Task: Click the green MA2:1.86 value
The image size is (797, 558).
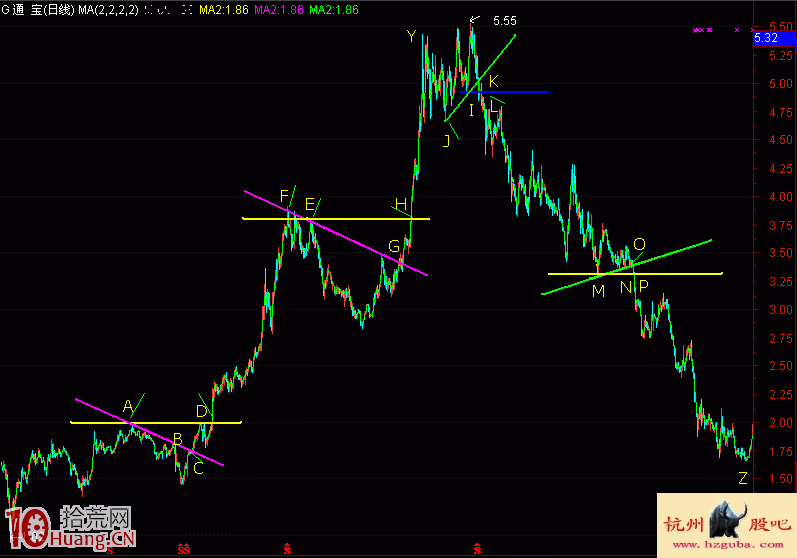Action: click(333, 10)
